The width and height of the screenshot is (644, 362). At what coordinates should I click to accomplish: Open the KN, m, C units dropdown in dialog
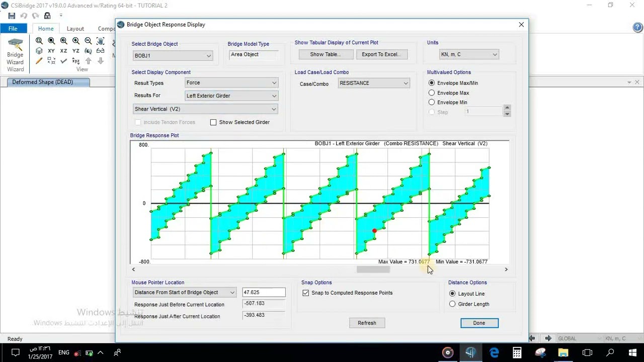469,54
